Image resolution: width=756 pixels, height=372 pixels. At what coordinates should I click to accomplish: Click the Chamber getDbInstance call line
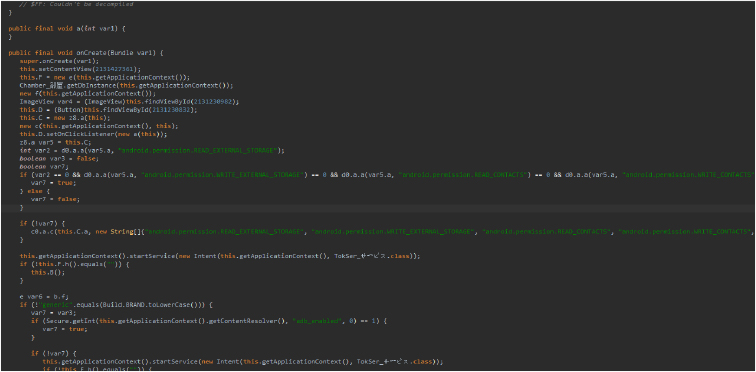tap(126, 86)
